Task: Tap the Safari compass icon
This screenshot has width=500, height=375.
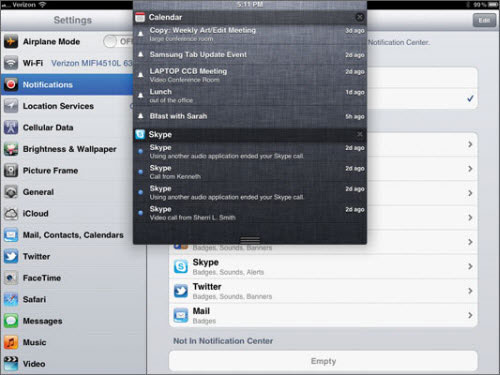Action: (11, 299)
